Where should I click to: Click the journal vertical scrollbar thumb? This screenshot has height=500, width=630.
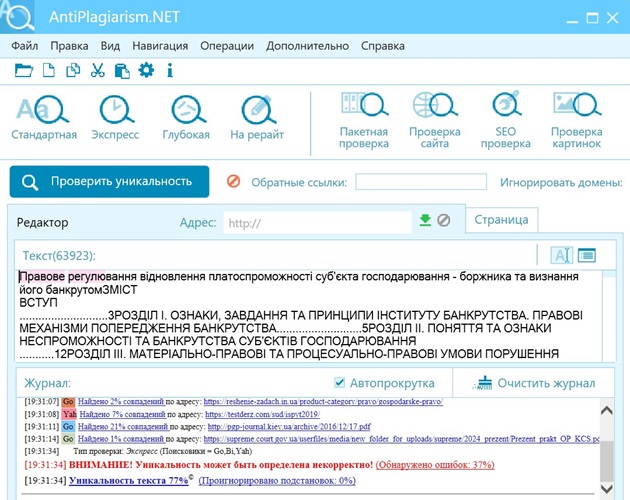point(606,460)
